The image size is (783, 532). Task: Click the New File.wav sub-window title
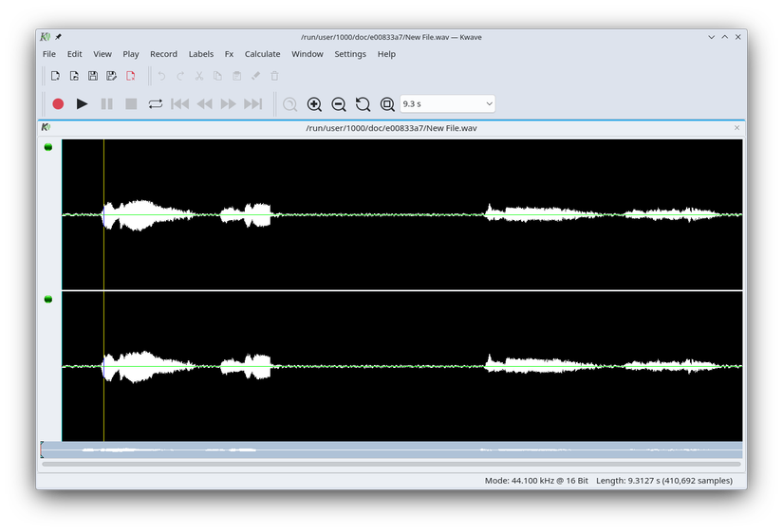point(391,128)
